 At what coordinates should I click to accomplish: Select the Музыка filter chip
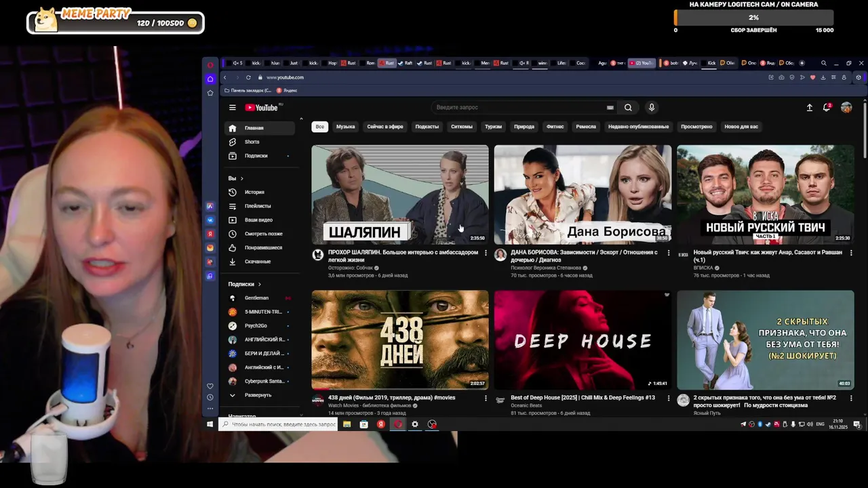point(346,127)
